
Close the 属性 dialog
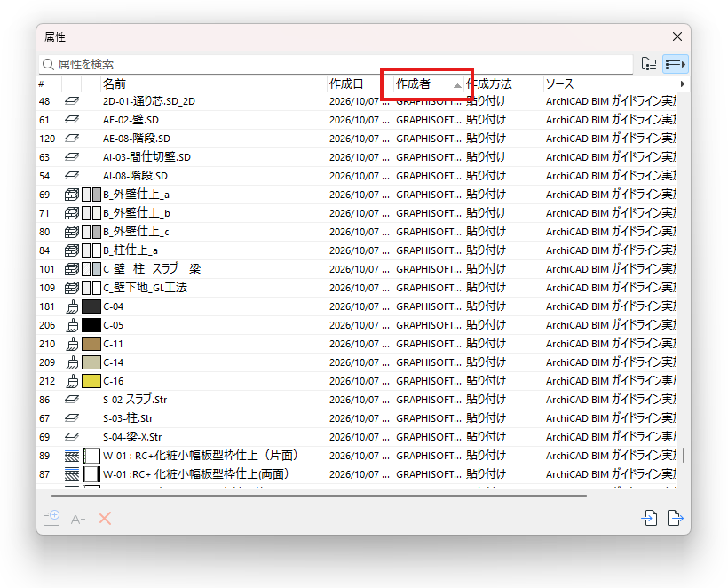tap(677, 36)
